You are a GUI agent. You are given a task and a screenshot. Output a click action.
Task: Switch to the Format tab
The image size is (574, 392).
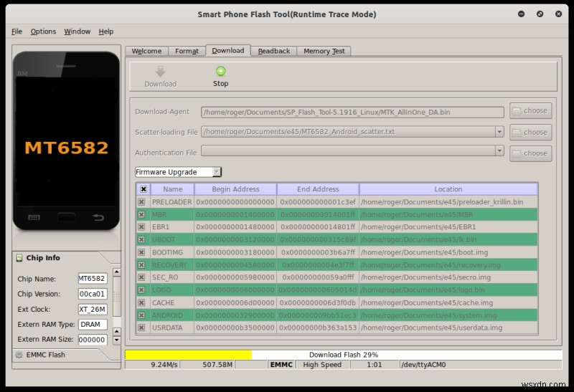tap(187, 51)
